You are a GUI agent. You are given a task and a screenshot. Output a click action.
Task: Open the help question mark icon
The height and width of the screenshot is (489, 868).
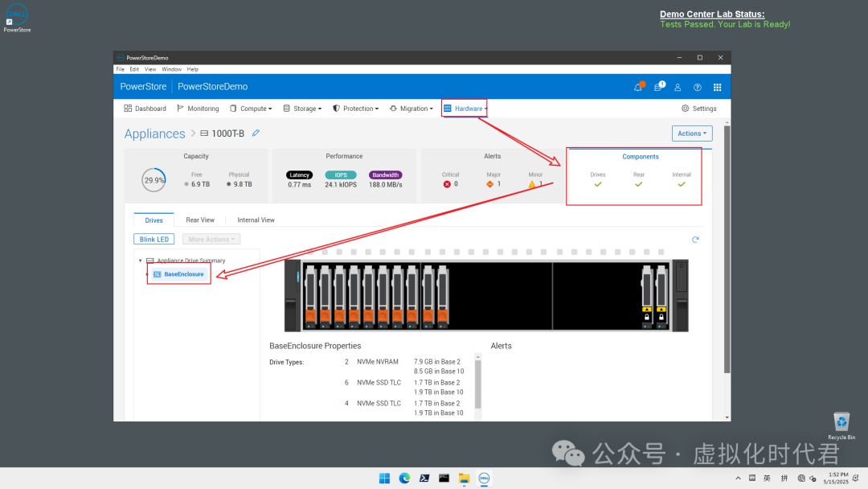(698, 88)
